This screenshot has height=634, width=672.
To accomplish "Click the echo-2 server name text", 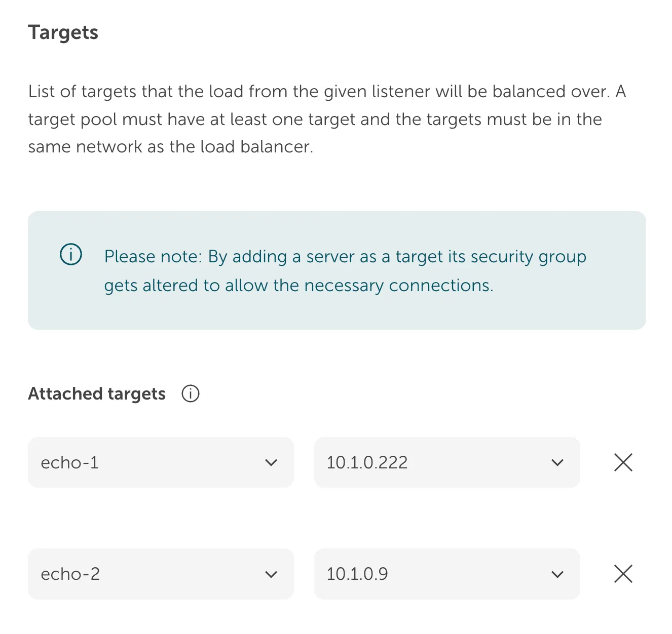I will (70, 574).
